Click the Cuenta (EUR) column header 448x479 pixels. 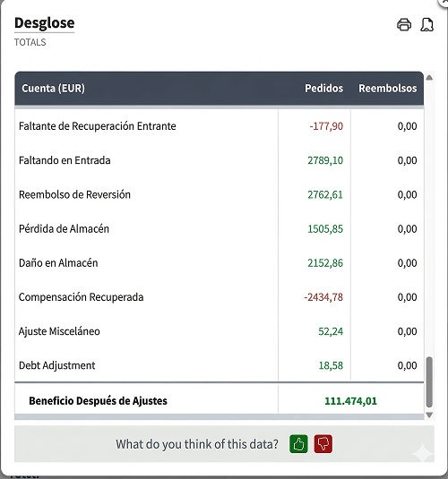pyautogui.click(x=53, y=89)
